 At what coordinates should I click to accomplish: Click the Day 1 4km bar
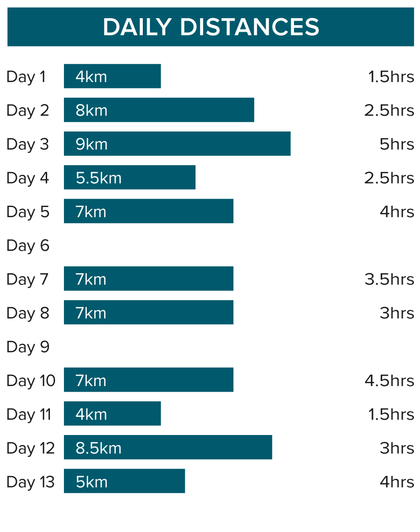point(112,76)
